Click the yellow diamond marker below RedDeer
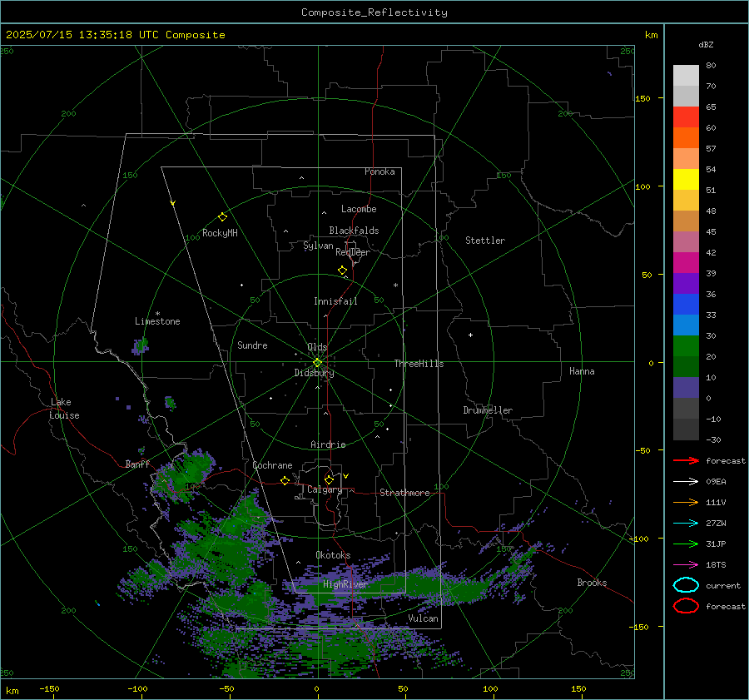 pyautogui.click(x=342, y=271)
